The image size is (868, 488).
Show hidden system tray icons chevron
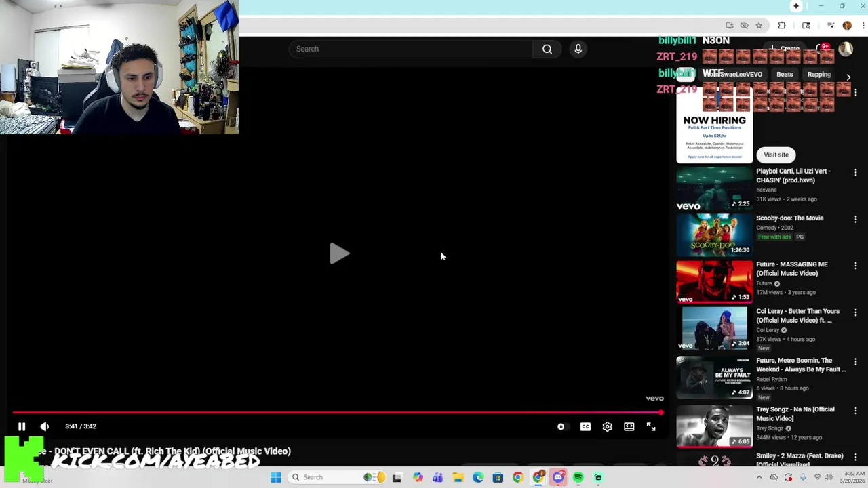pos(760,477)
